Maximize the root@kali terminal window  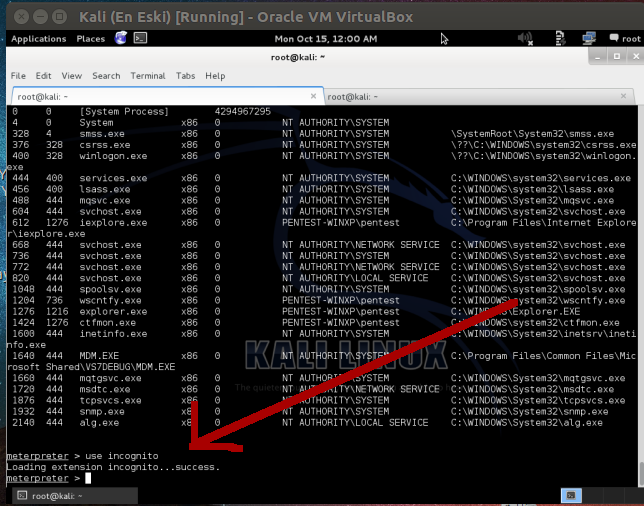click(616, 57)
